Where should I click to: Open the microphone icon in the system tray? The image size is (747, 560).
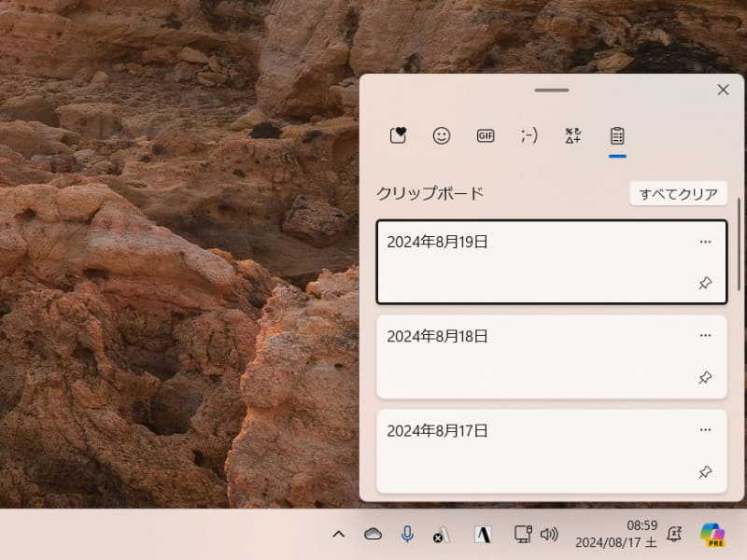(x=407, y=534)
